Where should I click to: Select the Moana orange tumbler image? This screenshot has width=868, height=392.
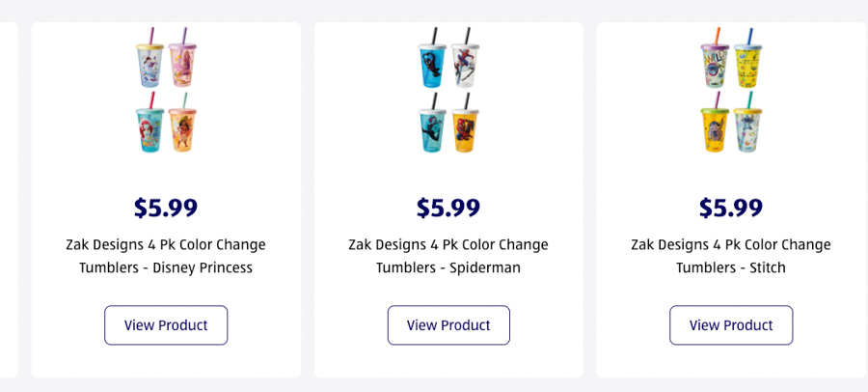pos(183,128)
